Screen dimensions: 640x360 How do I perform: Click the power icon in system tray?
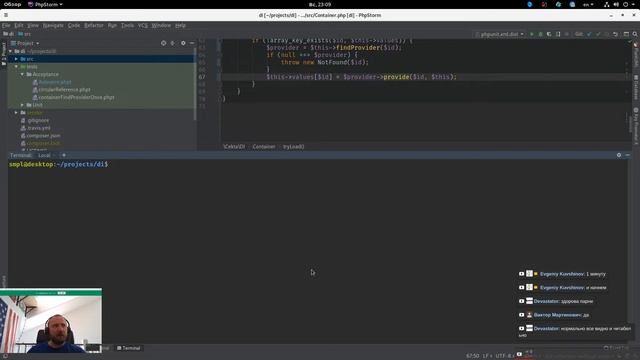pos(625,4)
